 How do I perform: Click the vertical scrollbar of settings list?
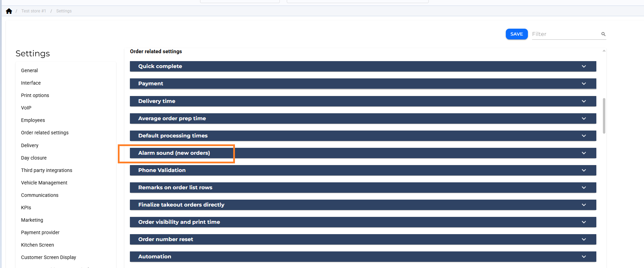(604, 116)
